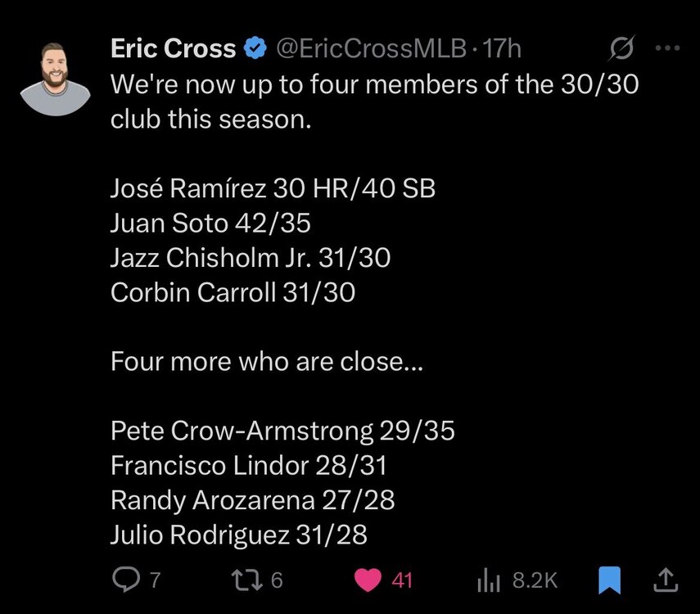Repost the tweet using the retweet icon

(x=243, y=580)
